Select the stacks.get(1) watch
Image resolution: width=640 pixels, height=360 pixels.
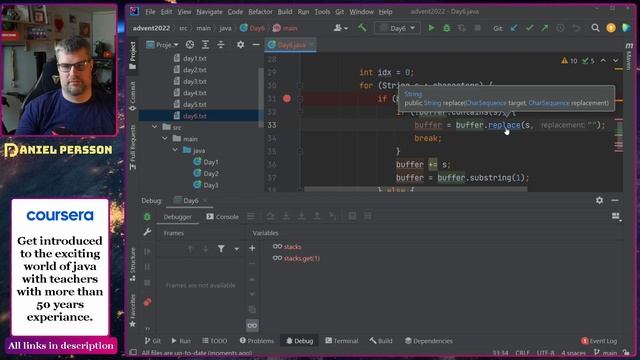(302, 258)
